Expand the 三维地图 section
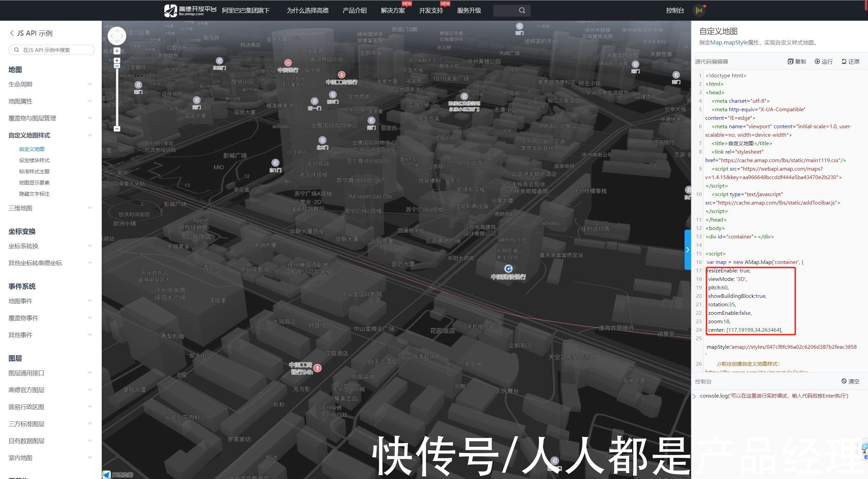 click(x=51, y=208)
